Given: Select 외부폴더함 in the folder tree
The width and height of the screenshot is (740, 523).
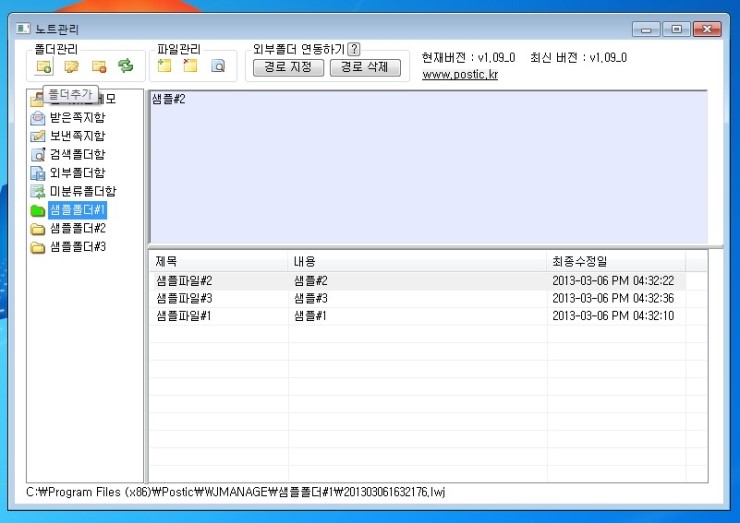Looking at the screenshot, I should 77,173.
